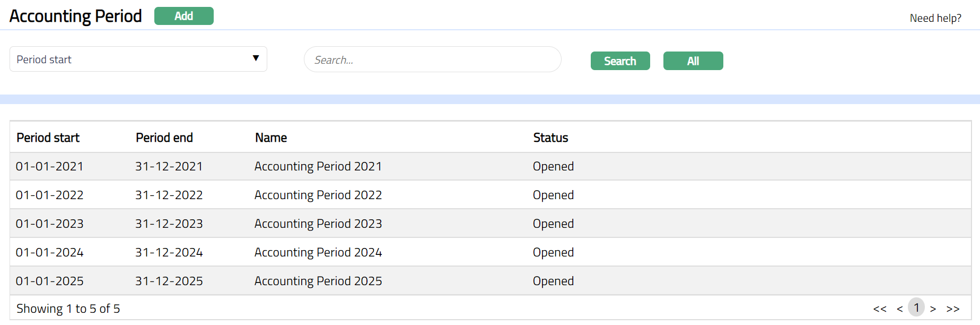This screenshot has width=980, height=325.
Task: Jump to last page with >> control
Action: [x=952, y=309]
